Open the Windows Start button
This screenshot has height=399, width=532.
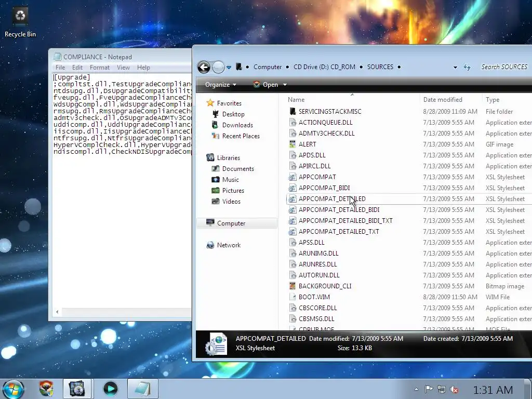pyautogui.click(x=14, y=389)
